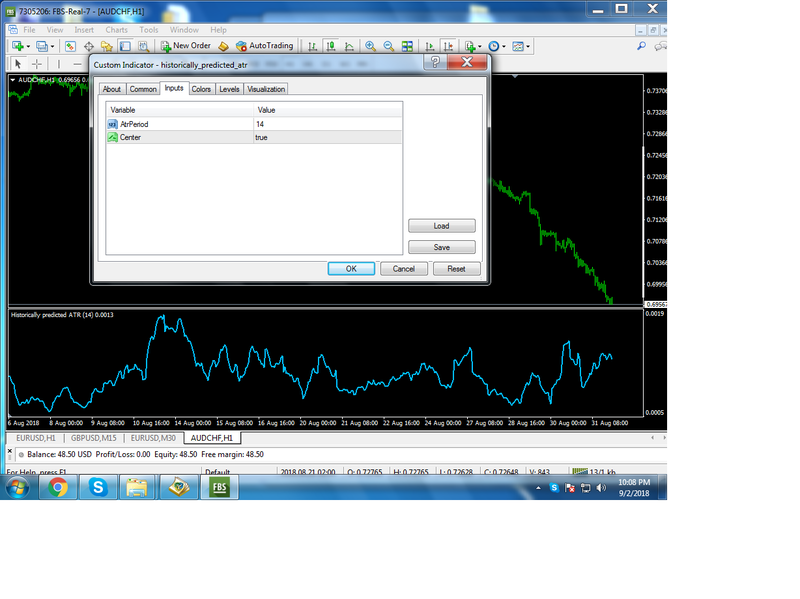Toggle the AutoTrading button
Screen dimensions: 800x599
tap(264, 46)
